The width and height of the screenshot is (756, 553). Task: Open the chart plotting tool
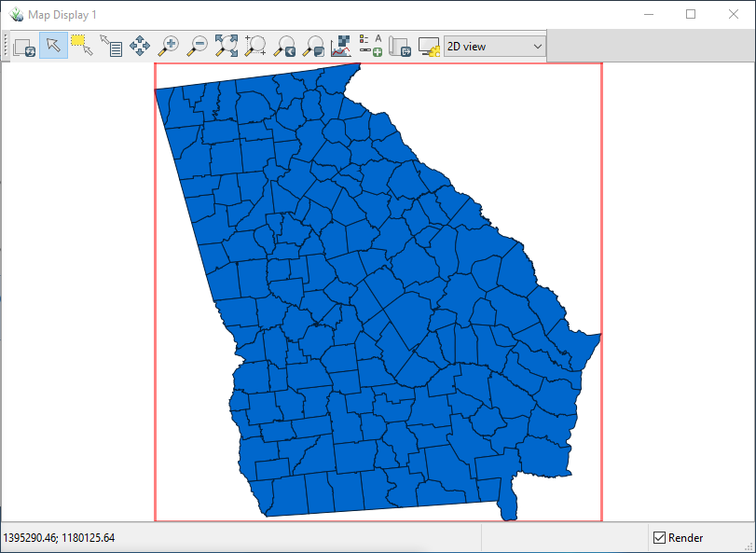[341, 46]
